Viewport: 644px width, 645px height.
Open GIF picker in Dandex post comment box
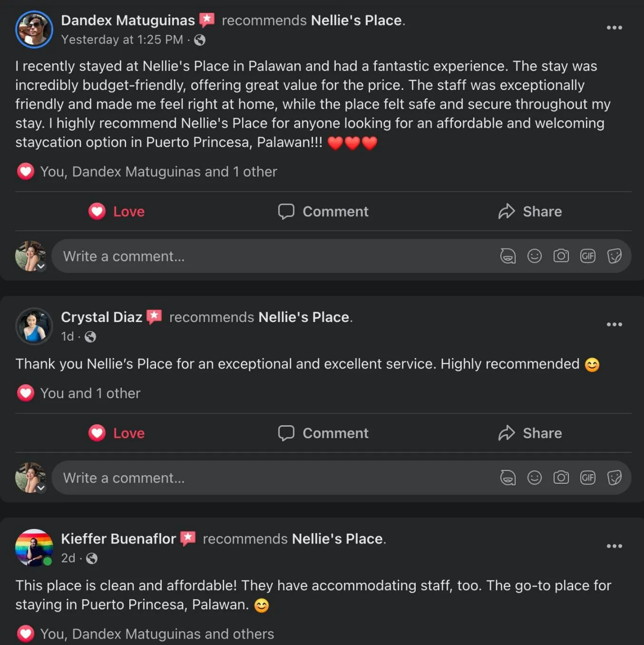click(587, 256)
